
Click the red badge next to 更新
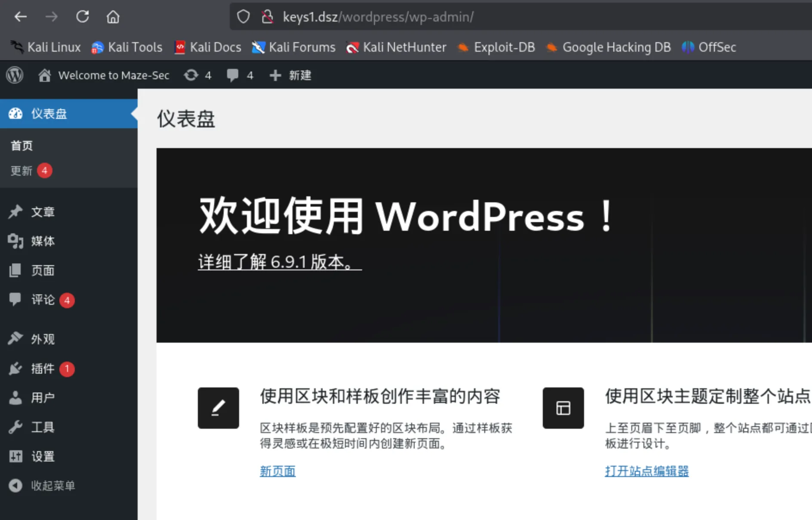[x=45, y=171]
